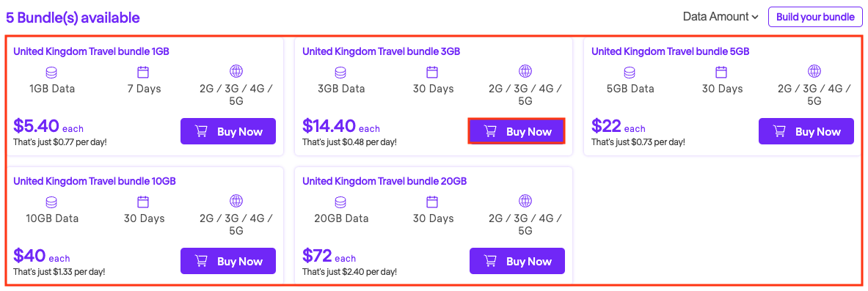Click the globe icon in the 3GB bundle
This screenshot has height=291, width=868.
pos(525,71)
